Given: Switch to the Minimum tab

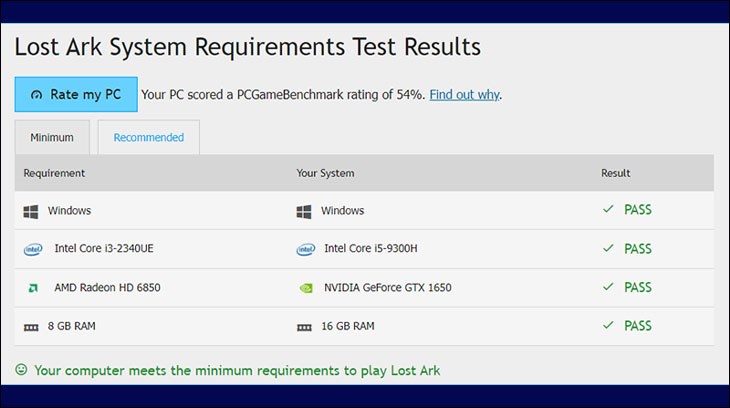Looking at the screenshot, I should [x=52, y=138].
